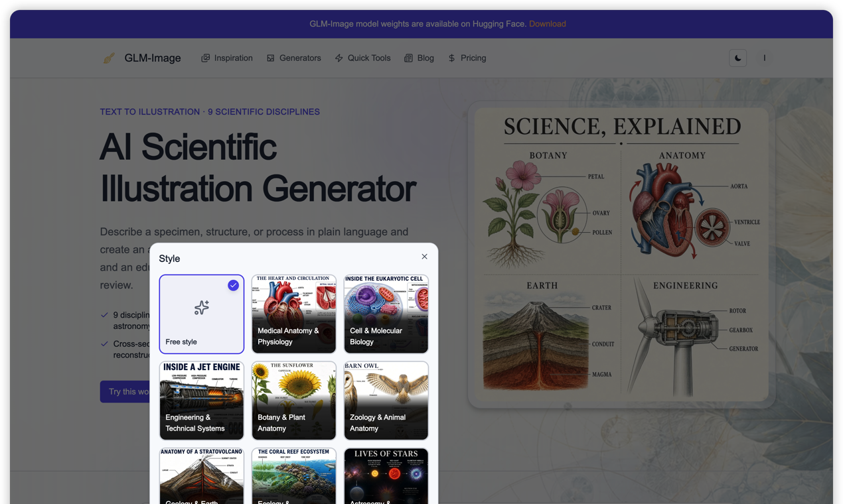The image size is (843, 504).
Task: Go to the Blog page
Action: point(419,58)
